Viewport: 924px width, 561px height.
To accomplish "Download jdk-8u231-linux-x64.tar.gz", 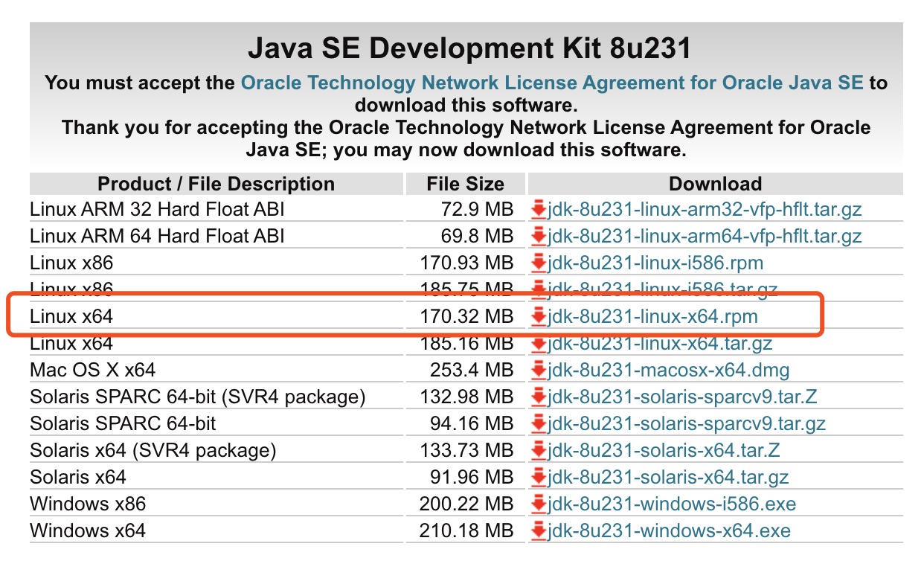I will [660, 344].
